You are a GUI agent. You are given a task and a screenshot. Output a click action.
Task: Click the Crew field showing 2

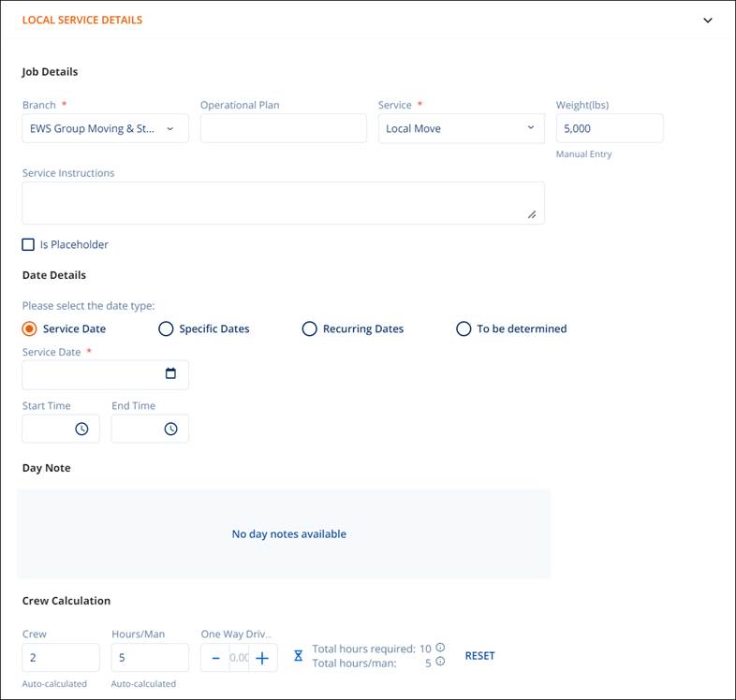(61, 658)
